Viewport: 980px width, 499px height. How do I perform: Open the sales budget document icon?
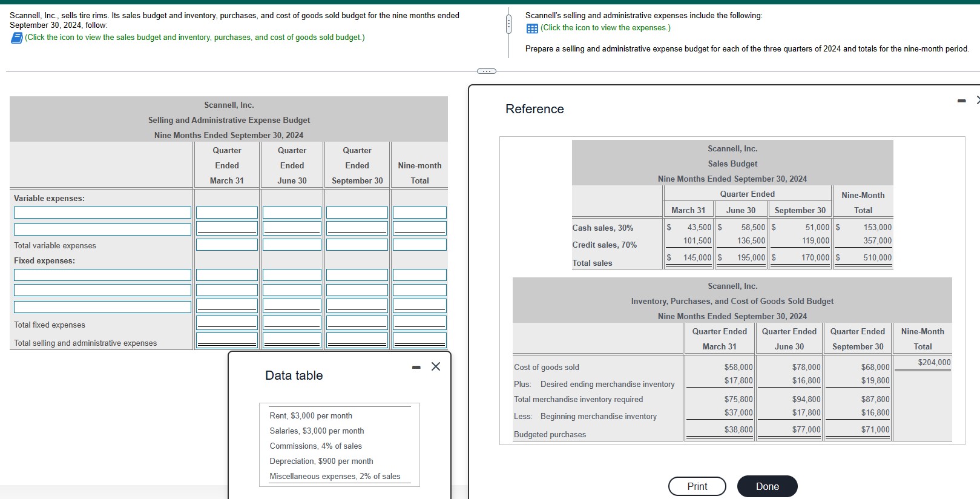pos(16,38)
